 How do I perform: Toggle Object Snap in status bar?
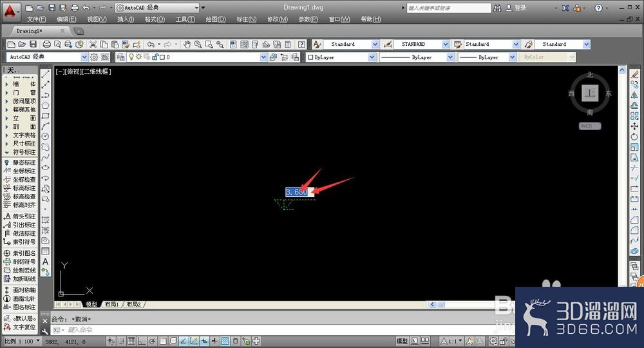pyautogui.click(x=163, y=341)
